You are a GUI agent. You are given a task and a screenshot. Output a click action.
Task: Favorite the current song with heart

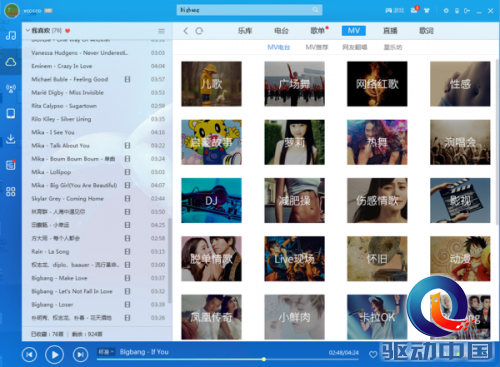(x=373, y=354)
